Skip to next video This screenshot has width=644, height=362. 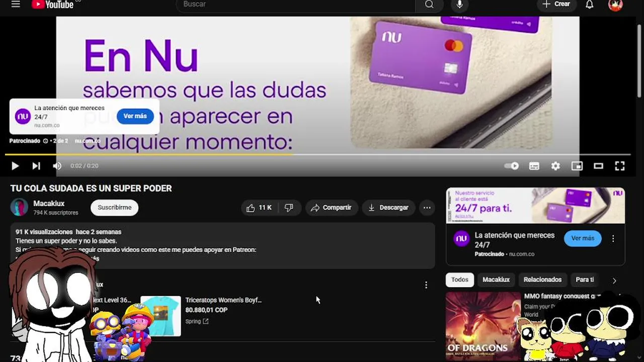click(36, 166)
